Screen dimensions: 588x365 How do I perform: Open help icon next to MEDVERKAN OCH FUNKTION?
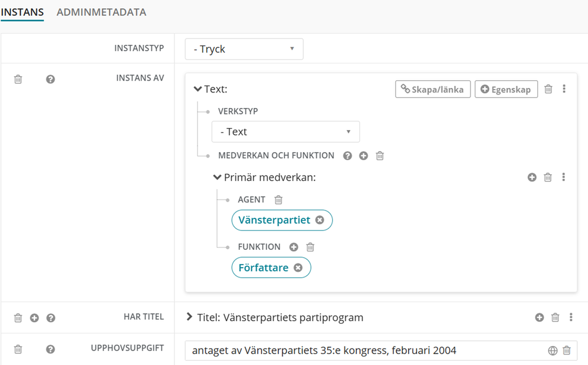tap(347, 155)
